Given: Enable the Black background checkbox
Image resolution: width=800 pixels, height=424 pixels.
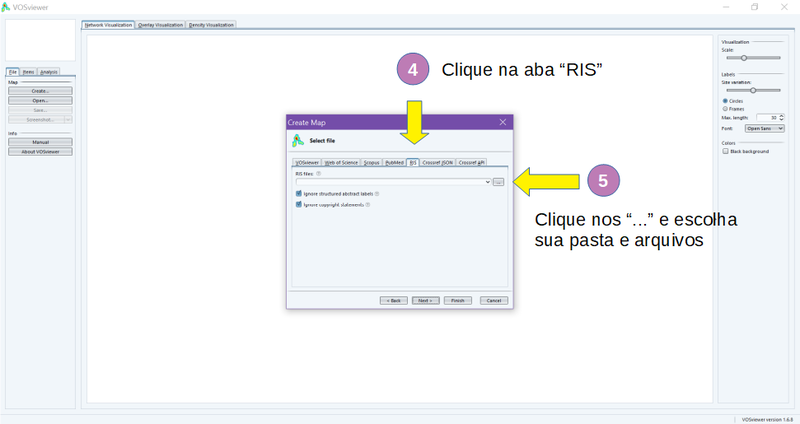Looking at the screenshot, I should coord(725,151).
